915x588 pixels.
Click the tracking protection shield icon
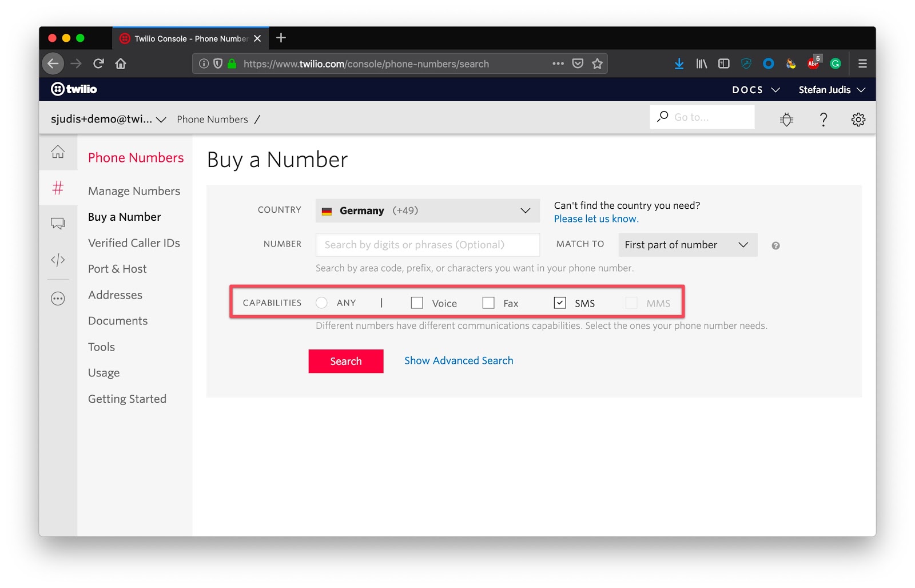click(218, 63)
